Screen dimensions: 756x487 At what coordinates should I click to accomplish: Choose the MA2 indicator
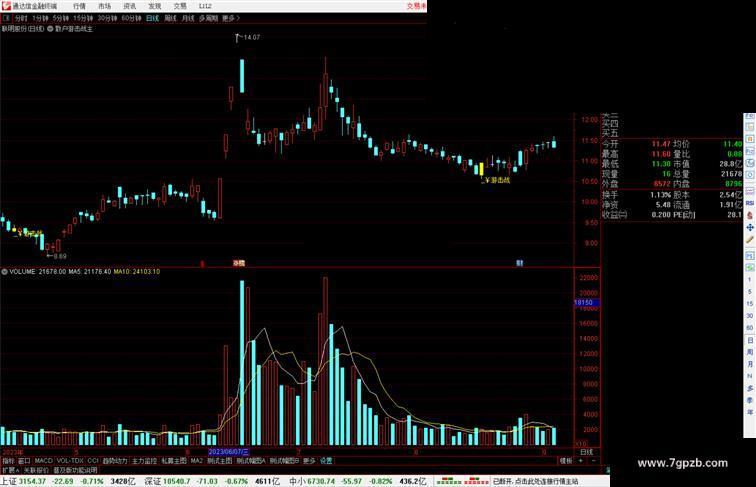click(197, 461)
